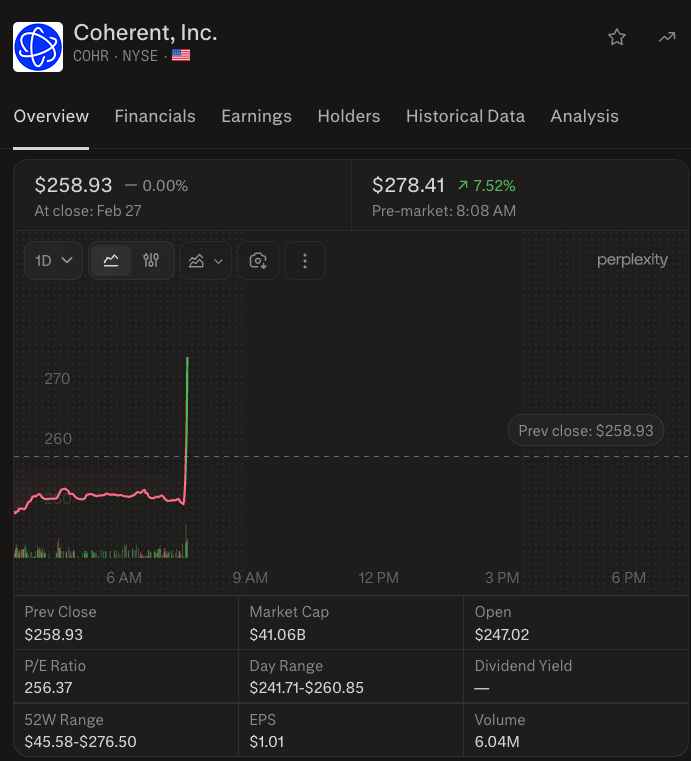Click the 6 PM time axis label
The image size is (691, 761).
628,578
